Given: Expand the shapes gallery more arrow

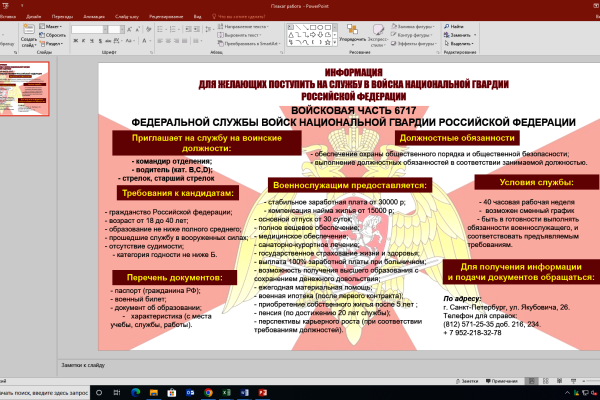Looking at the screenshot, I should click(335, 42).
